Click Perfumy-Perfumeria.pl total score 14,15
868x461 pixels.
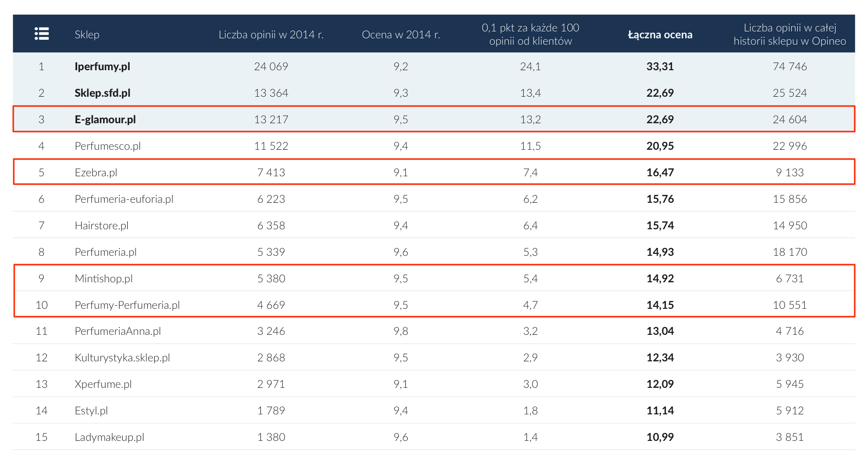[x=660, y=305]
